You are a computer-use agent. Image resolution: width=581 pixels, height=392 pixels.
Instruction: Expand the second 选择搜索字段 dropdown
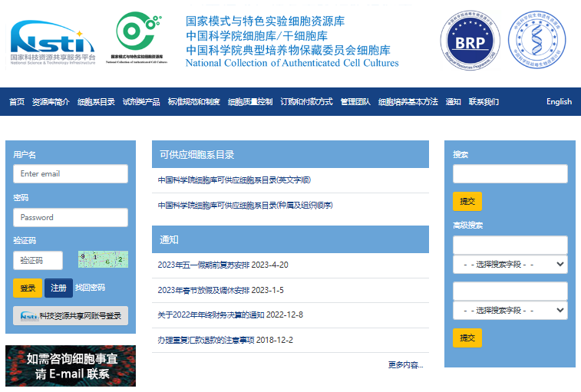coord(510,311)
